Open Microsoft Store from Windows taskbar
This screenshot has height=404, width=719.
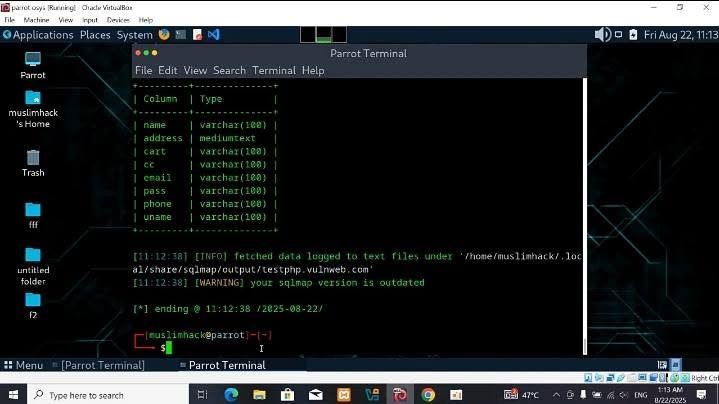click(288, 394)
